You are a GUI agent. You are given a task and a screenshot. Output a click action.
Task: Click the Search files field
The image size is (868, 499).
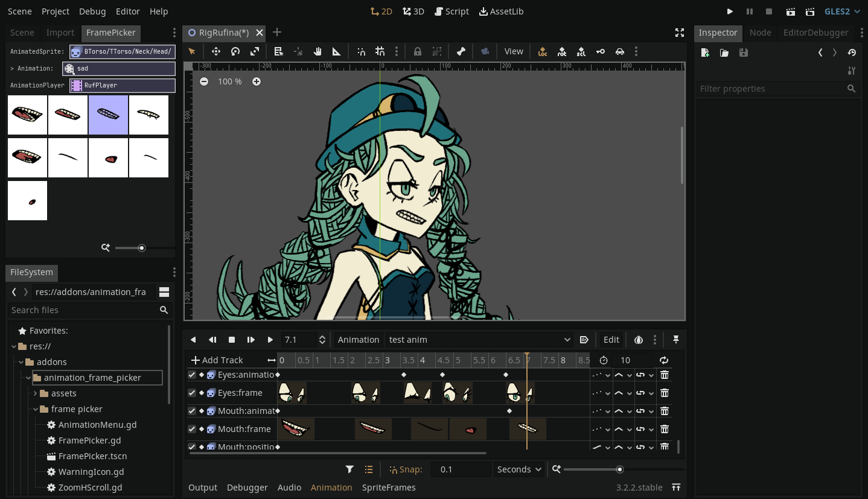[x=89, y=310]
